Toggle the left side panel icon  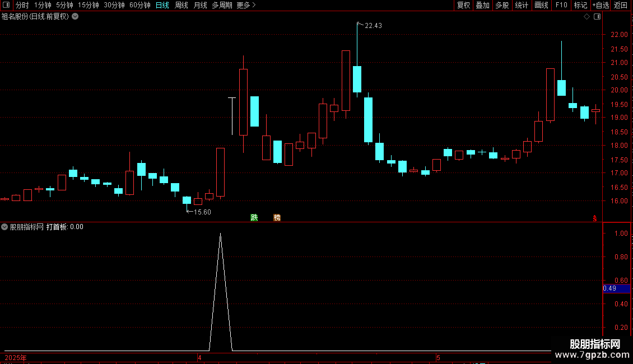click(6, 5)
